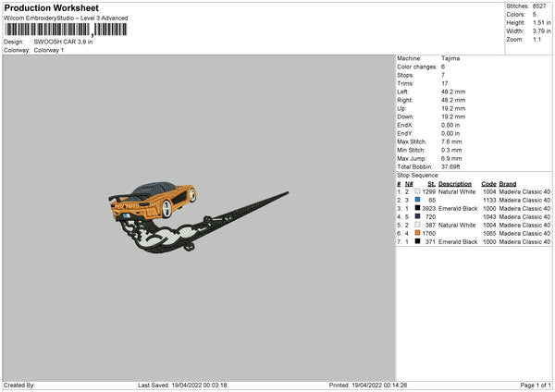555x392 pixels.
Task: Click the Machine value 'Tajima'
Action: click(x=450, y=58)
